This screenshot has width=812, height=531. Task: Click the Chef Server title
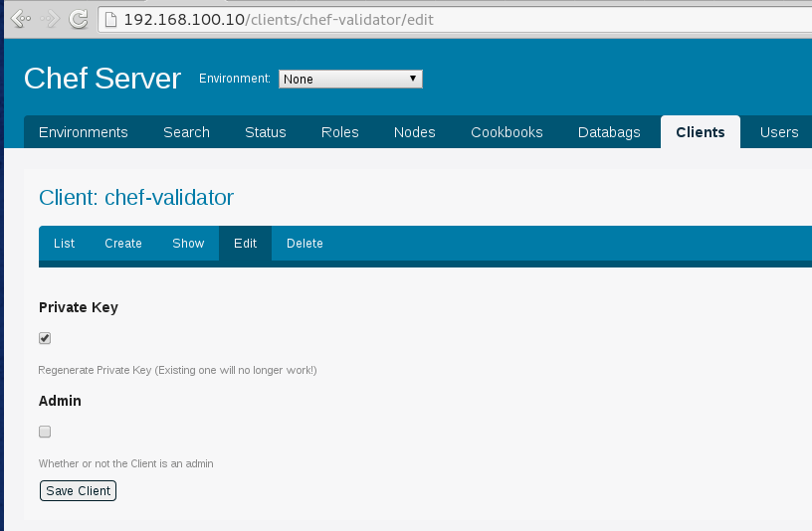(102, 79)
